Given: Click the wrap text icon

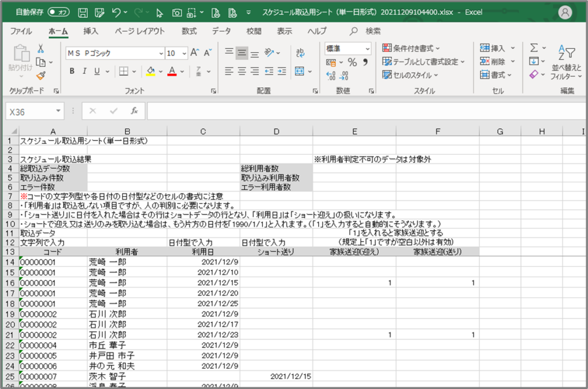Looking at the screenshot, I should click(300, 53).
